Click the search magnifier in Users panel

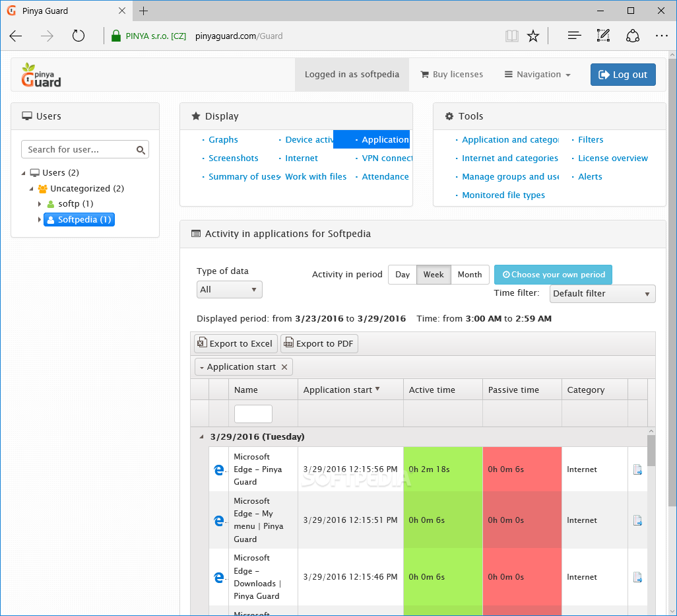click(x=141, y=150)
